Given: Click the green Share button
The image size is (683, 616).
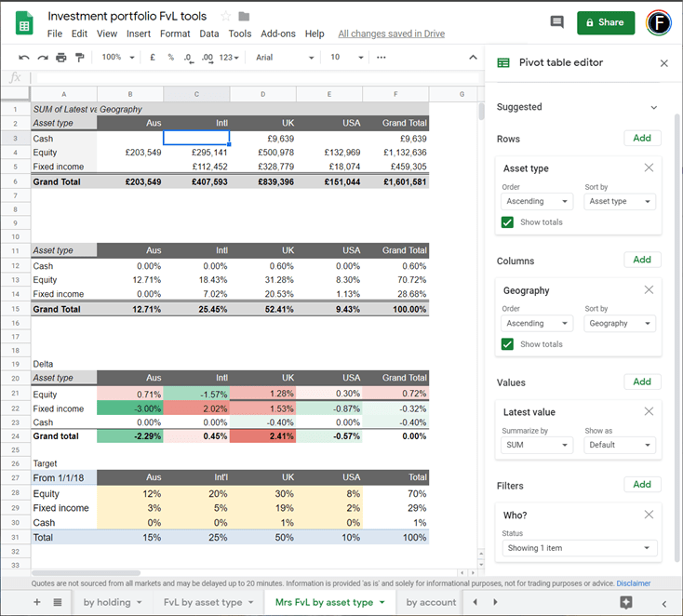Looking at the screenshot, I should pyautogui.click(x=605, y=22).
